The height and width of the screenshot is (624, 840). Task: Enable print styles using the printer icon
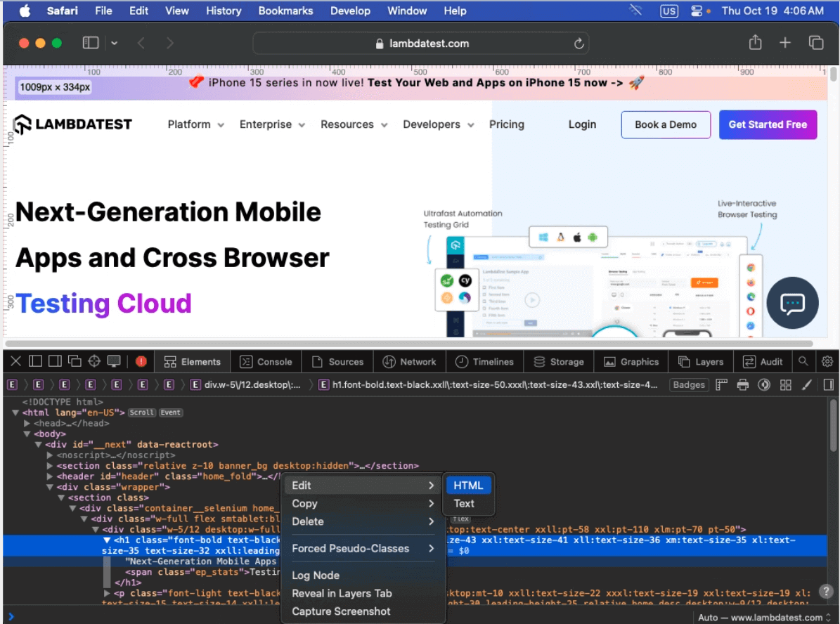(743, 384)
